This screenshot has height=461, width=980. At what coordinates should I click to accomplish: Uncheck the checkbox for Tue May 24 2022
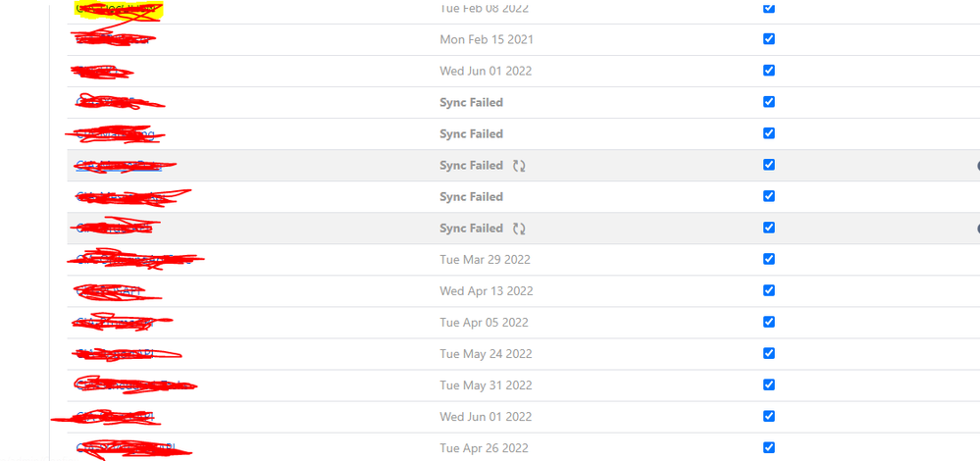pyautogui.click(x=769, y=353)
